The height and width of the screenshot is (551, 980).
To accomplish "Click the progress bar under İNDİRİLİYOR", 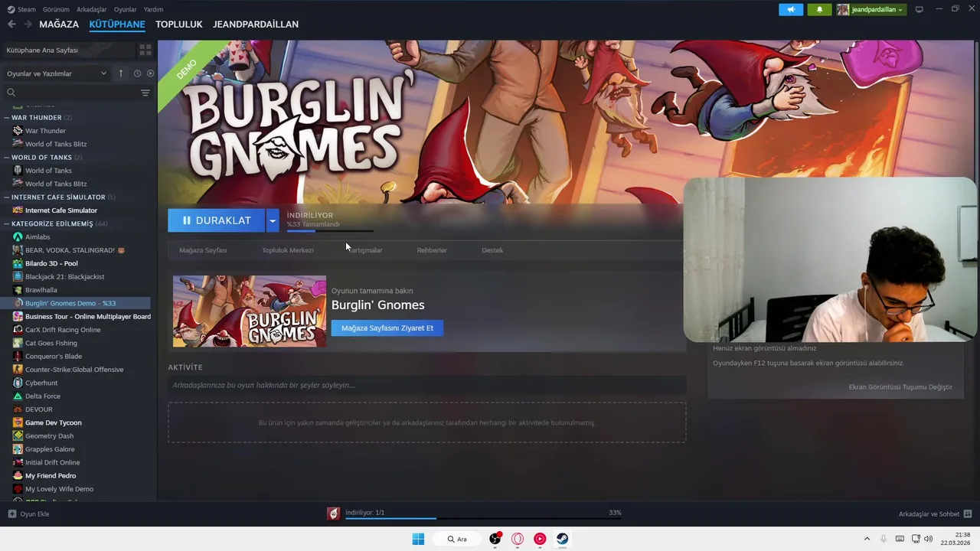I will 330,230.
